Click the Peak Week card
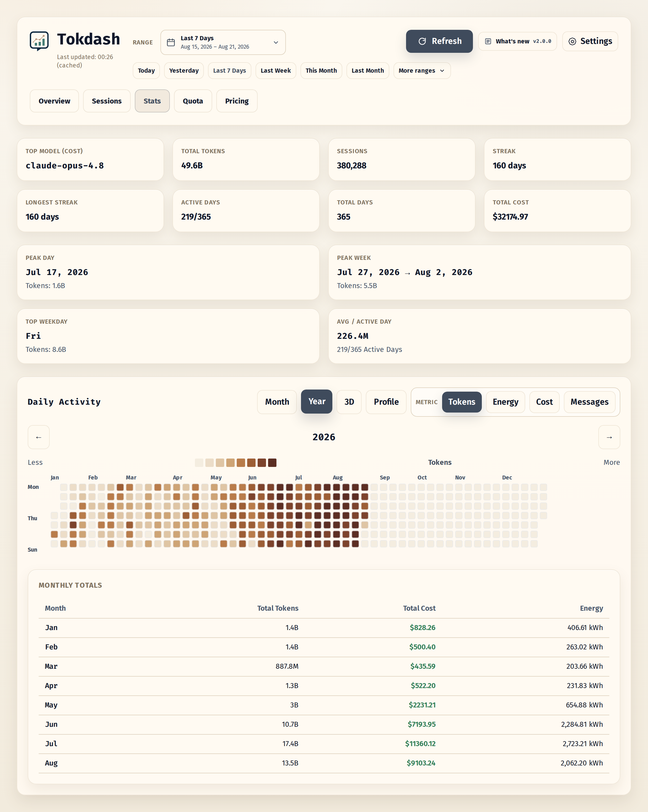The width and height of the screenshot is (648, 812). click(480, 272)
